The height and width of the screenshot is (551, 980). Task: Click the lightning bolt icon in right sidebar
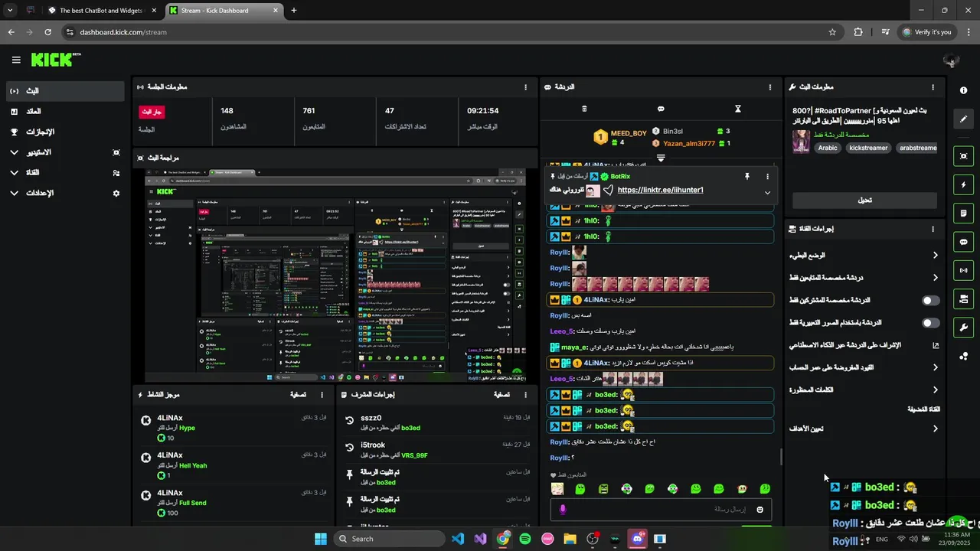point(963,184)
